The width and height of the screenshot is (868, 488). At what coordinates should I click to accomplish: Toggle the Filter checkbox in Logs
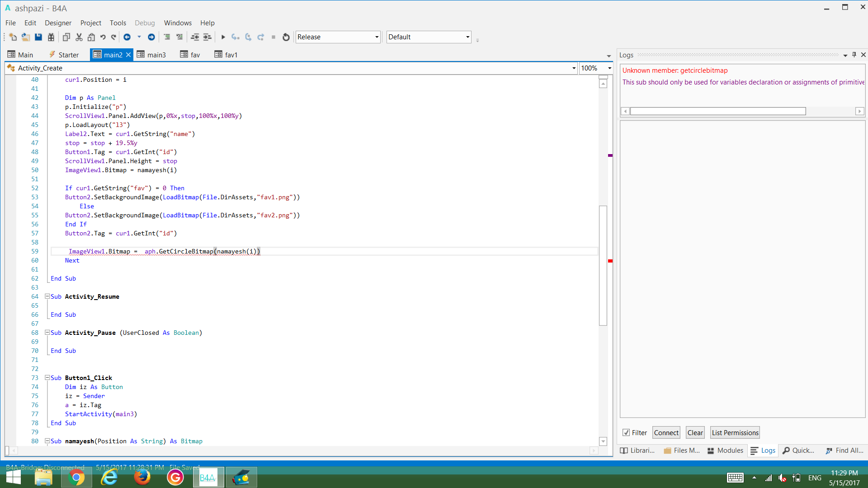[x=626, y=432]
